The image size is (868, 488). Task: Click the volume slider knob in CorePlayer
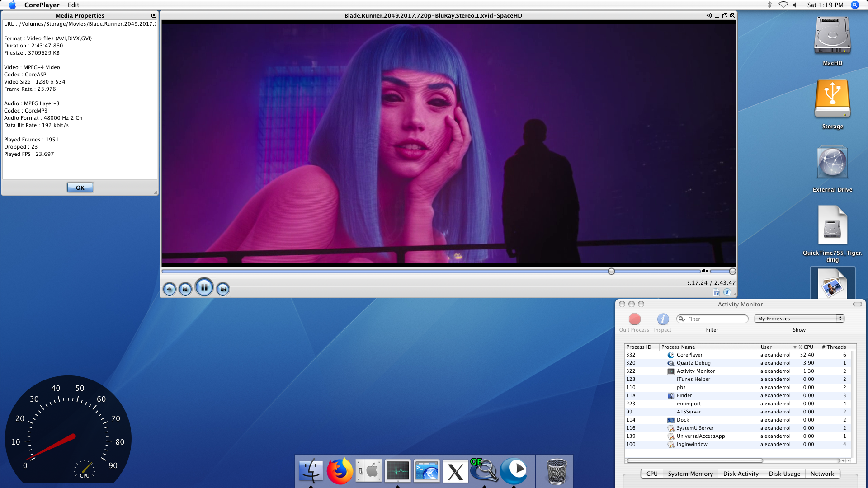coord(732,271)
